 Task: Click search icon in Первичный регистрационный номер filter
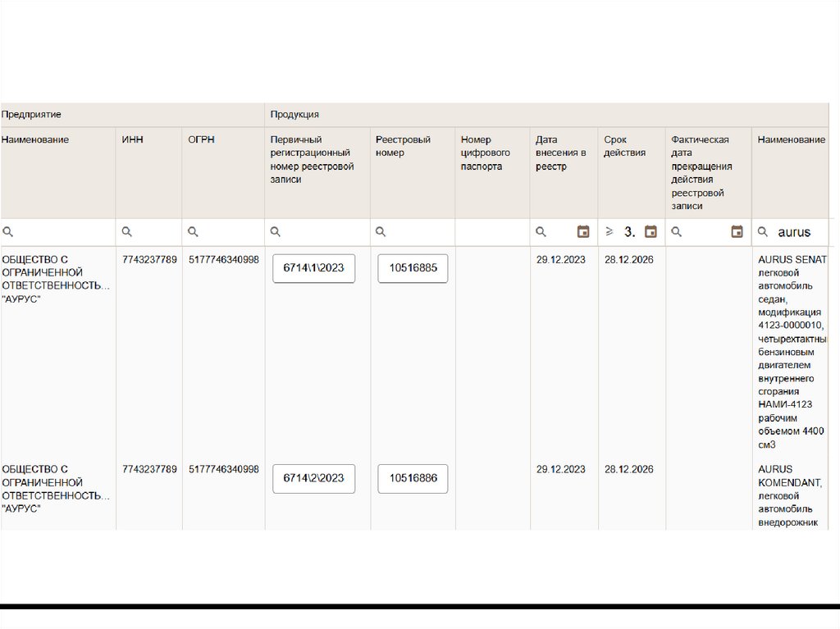(x=276, y=232)
